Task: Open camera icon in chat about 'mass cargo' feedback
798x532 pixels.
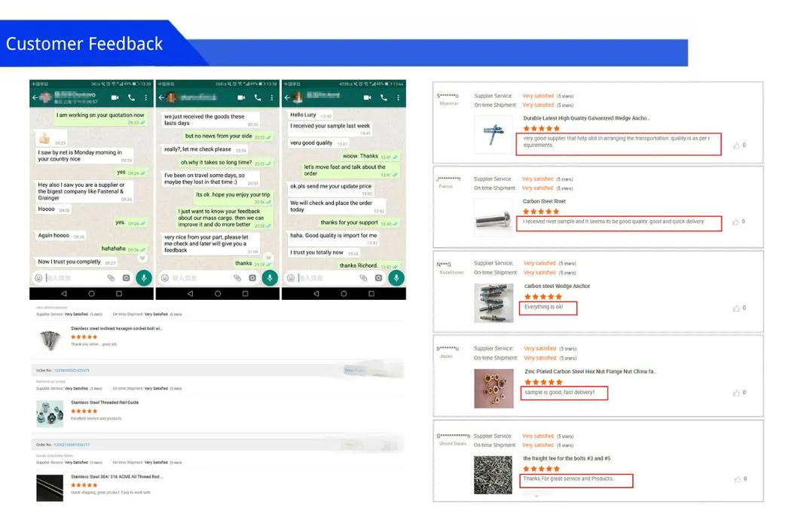Action: [252, 278]
